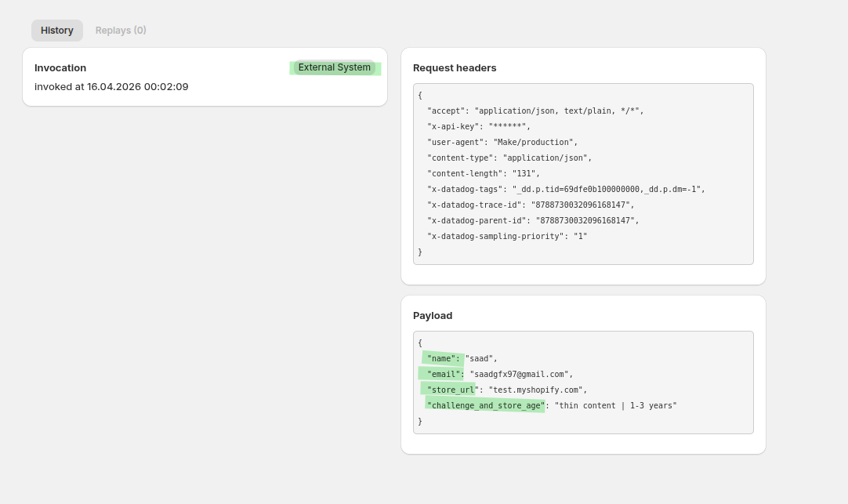Click the Request headers title

click(x=455, y=68)
